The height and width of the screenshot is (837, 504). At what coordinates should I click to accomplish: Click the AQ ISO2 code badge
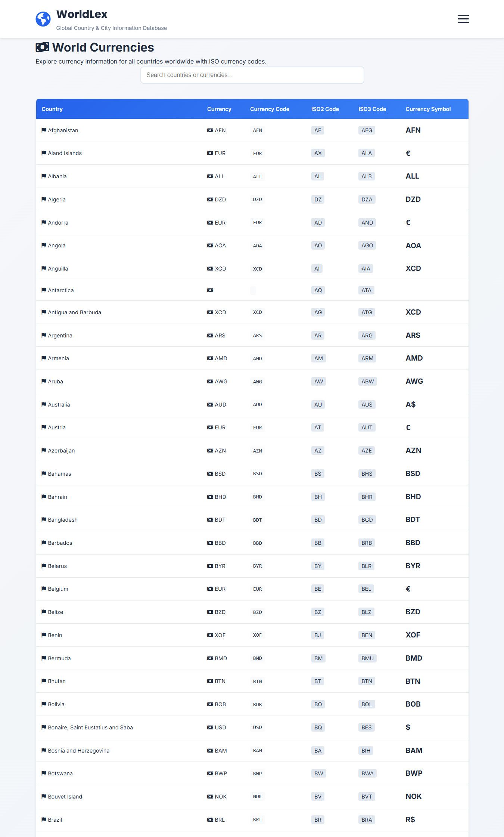click(318, 290)
